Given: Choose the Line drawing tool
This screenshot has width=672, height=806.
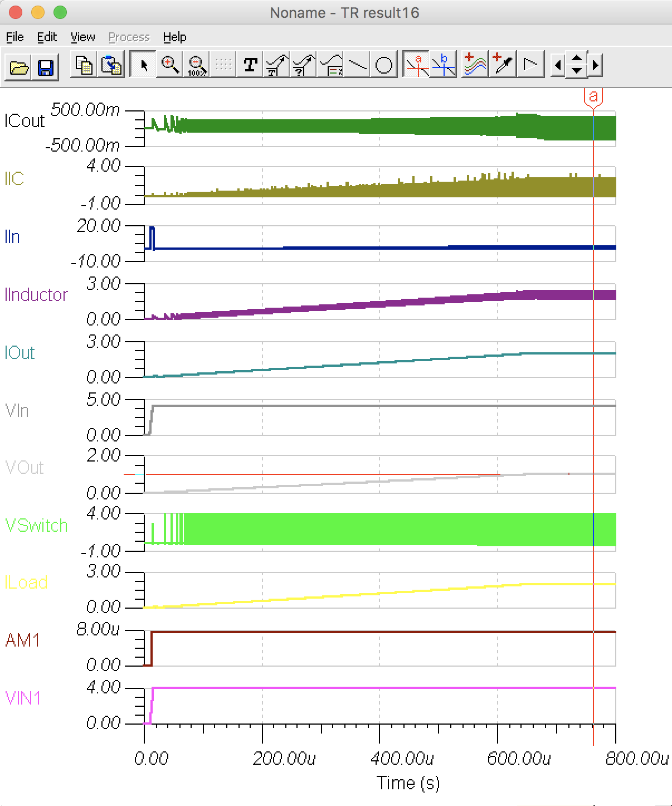Looking at the screenshot, I should (357, 65).
